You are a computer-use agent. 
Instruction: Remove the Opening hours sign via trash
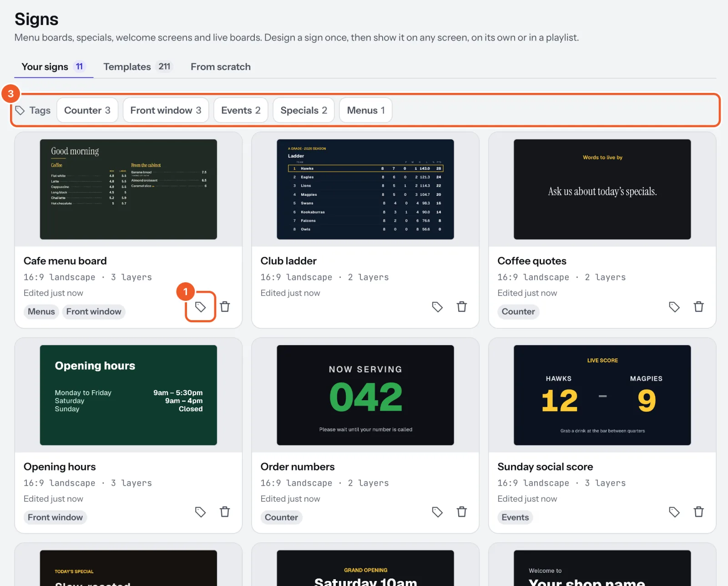pyautogui.click(x=225, y=512)
